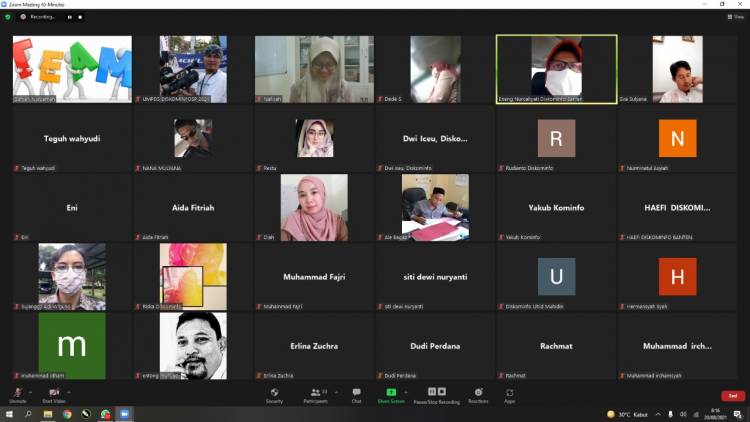Click the green encryption shield icon
The image size is (750, 422).
coord(7,17)
